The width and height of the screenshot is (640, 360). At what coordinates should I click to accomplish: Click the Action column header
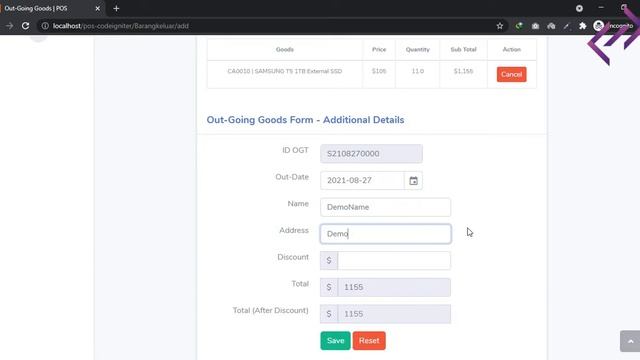[511, 49]
